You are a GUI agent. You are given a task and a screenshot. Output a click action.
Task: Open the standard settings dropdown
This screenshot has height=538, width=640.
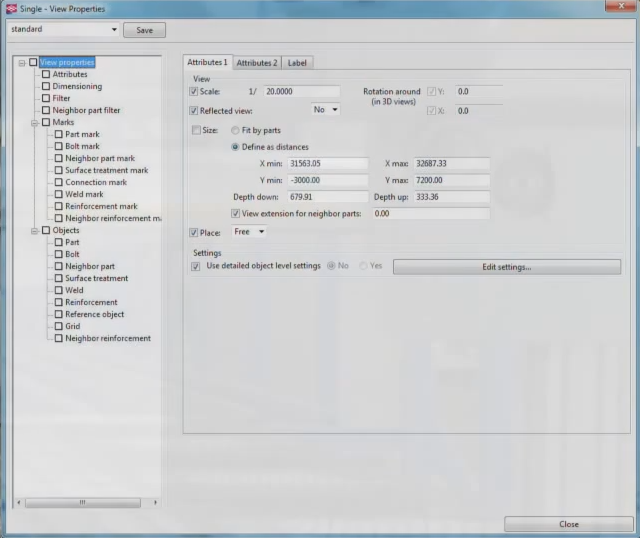point(114,30)
